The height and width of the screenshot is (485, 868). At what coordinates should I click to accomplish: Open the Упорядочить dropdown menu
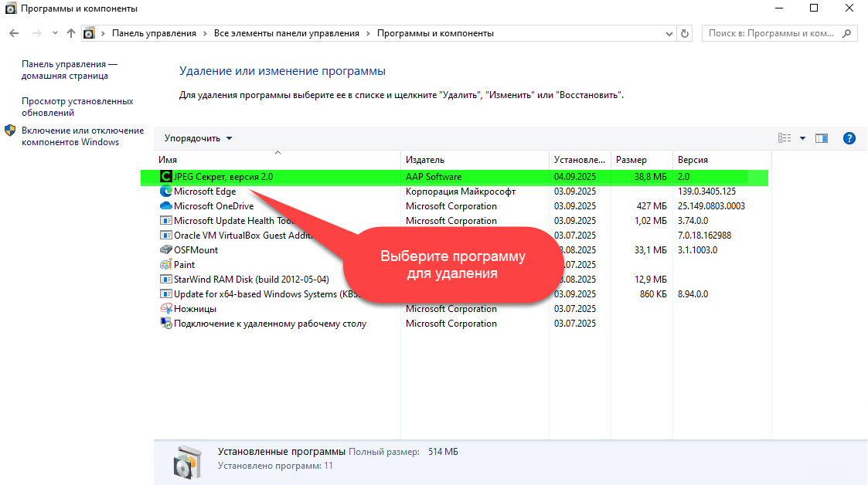(x=198, y=138)
